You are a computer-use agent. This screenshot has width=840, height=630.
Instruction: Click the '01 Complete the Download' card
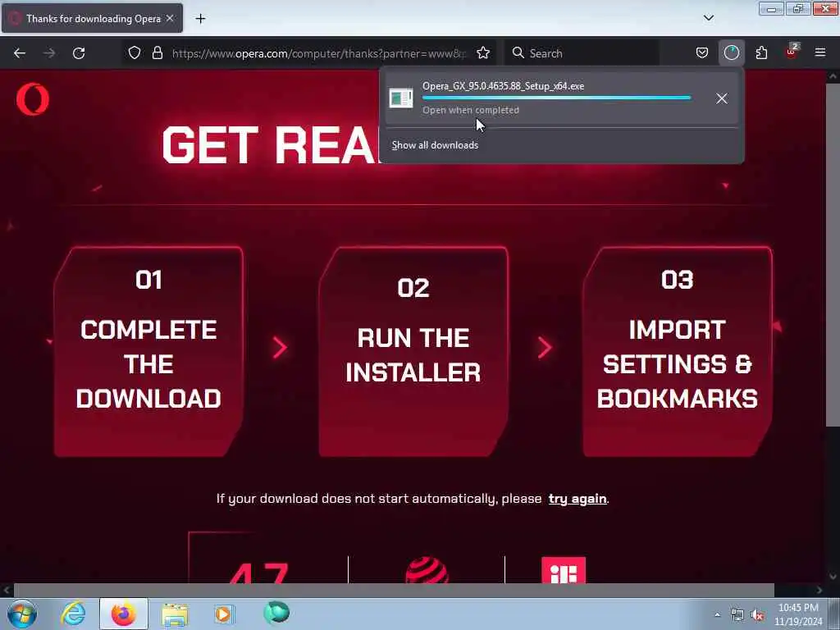coord(148,352)
